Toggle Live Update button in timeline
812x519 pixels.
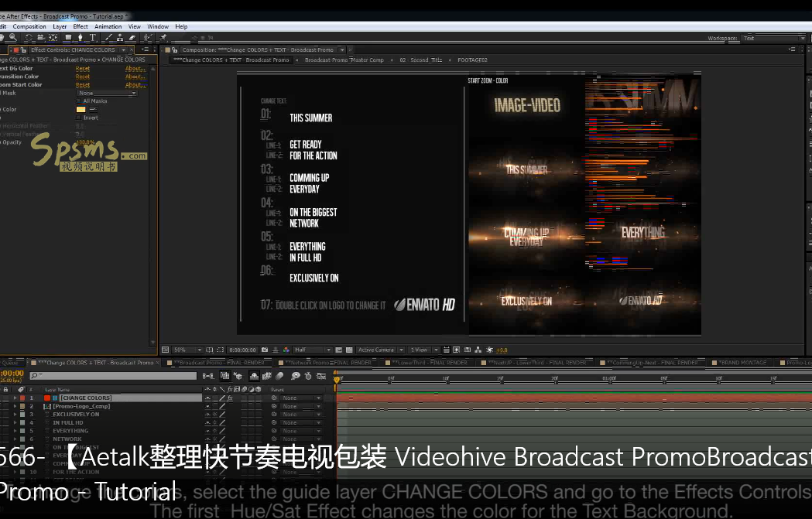click(x=225, y=376)
